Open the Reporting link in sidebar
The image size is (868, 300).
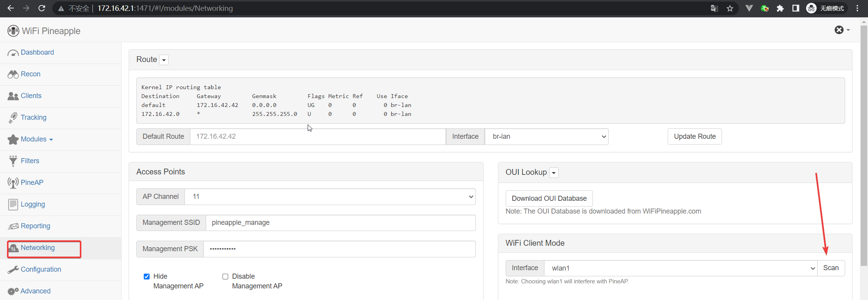36,226
